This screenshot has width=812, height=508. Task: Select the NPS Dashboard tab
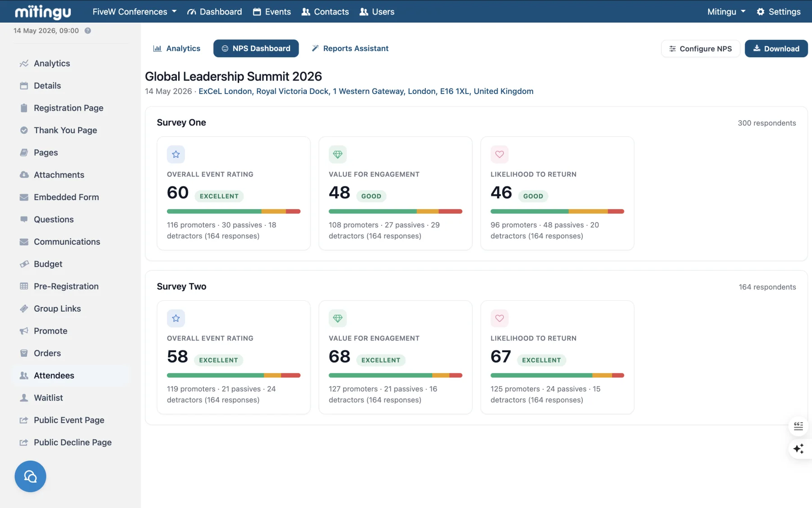click(256, 48)
